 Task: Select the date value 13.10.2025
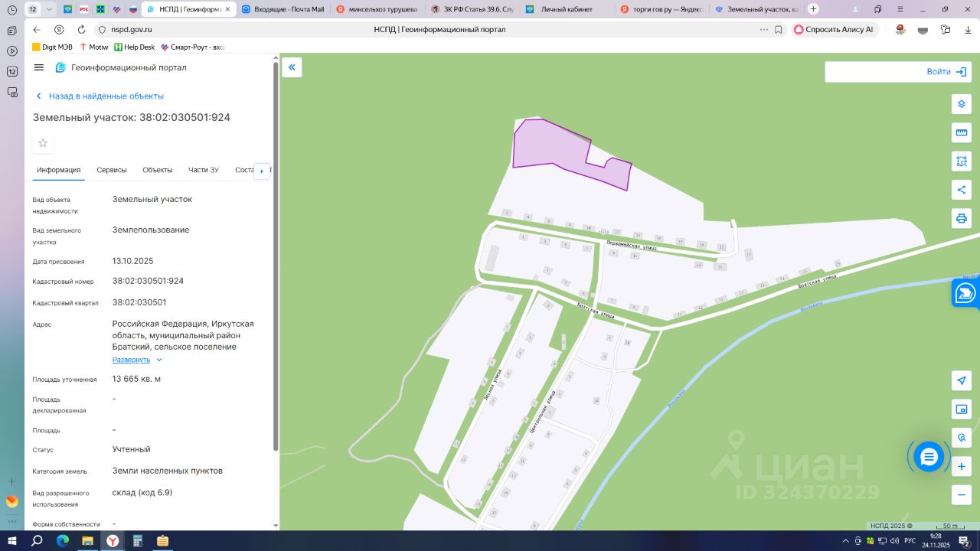pyautogui.click(x=133, y=261)
